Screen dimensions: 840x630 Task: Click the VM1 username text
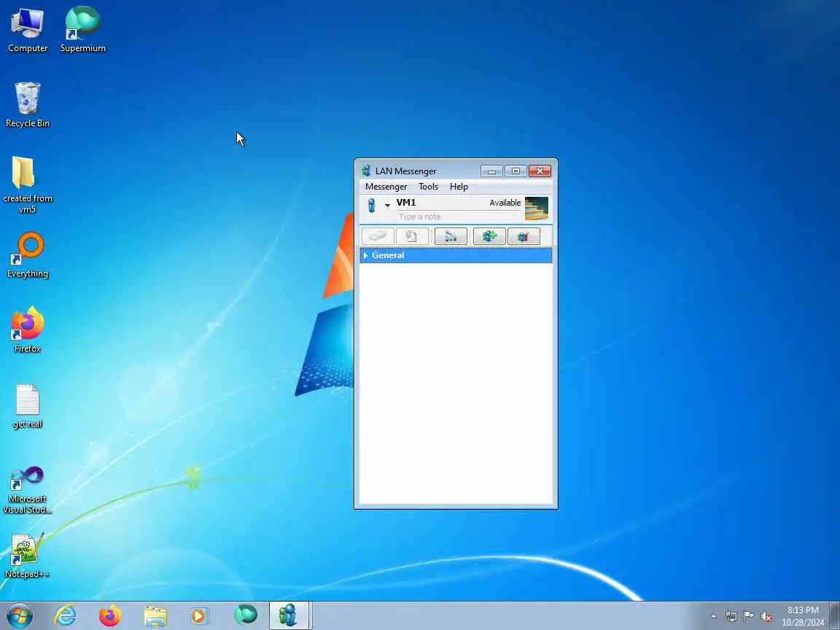(x=406, y=203)
